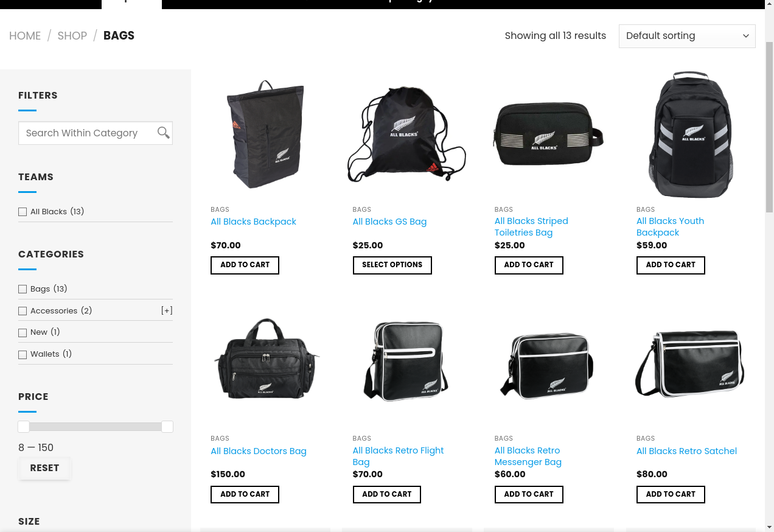Add All Blacks Retro Flight Bag to cart
The width and height of the screenshot is (774, 532).
[387, 494]
